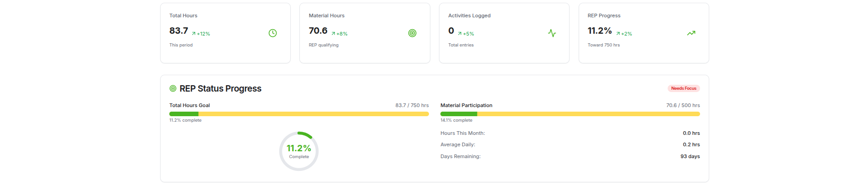Click the trending-up icon in REP Progress card
Viewport: 868px width, 185px height.
[691, 33]
